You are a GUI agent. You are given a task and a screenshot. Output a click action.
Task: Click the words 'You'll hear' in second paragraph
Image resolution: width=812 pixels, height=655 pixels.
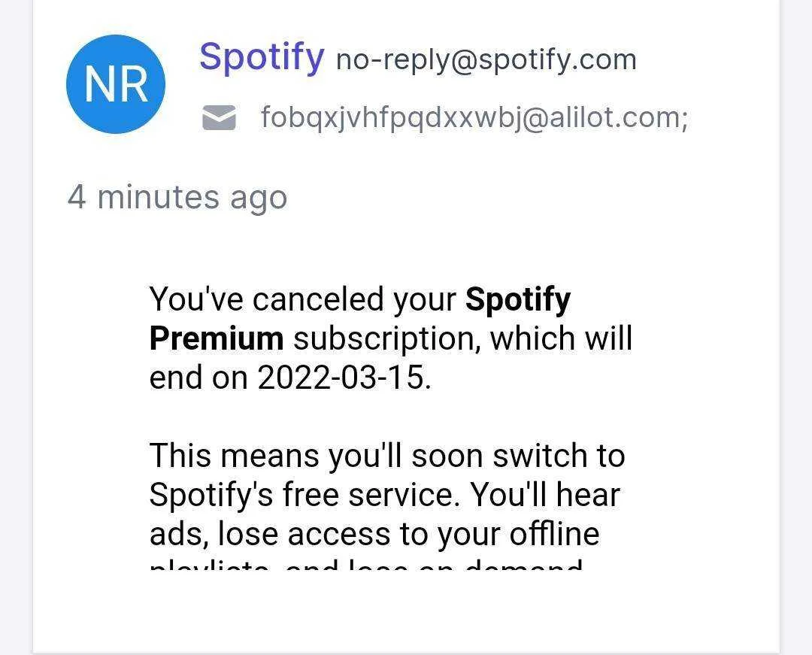pyautogui.click(x=545, y=495)
